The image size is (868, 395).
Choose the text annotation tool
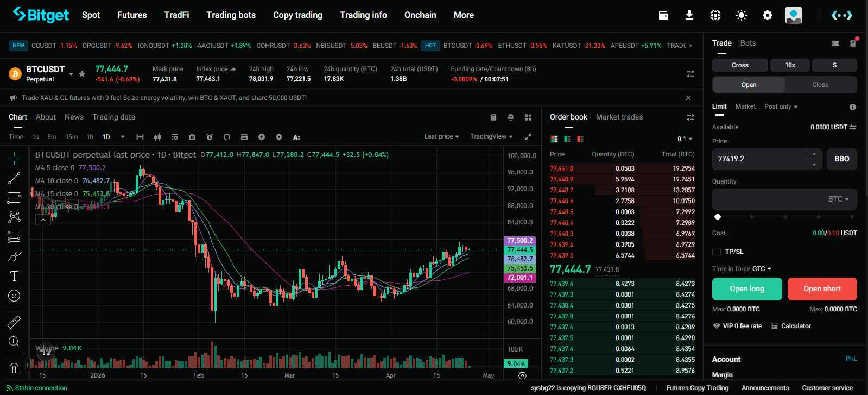tap(14, 276)
